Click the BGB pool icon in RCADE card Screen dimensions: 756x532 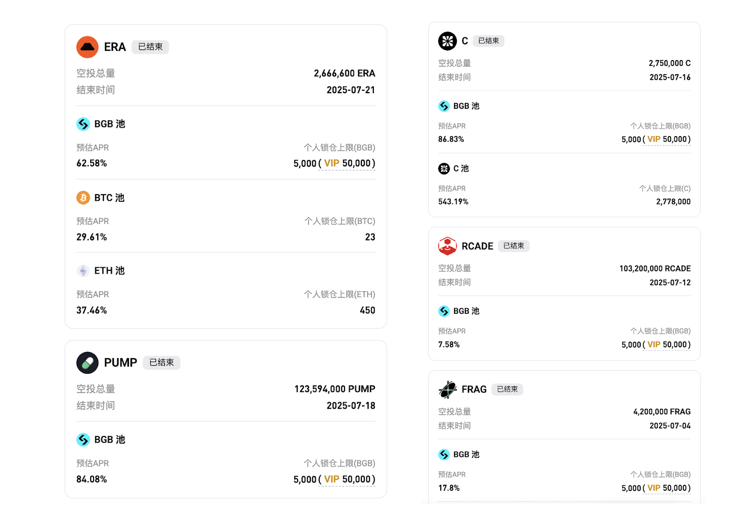(x=444, y=311)
